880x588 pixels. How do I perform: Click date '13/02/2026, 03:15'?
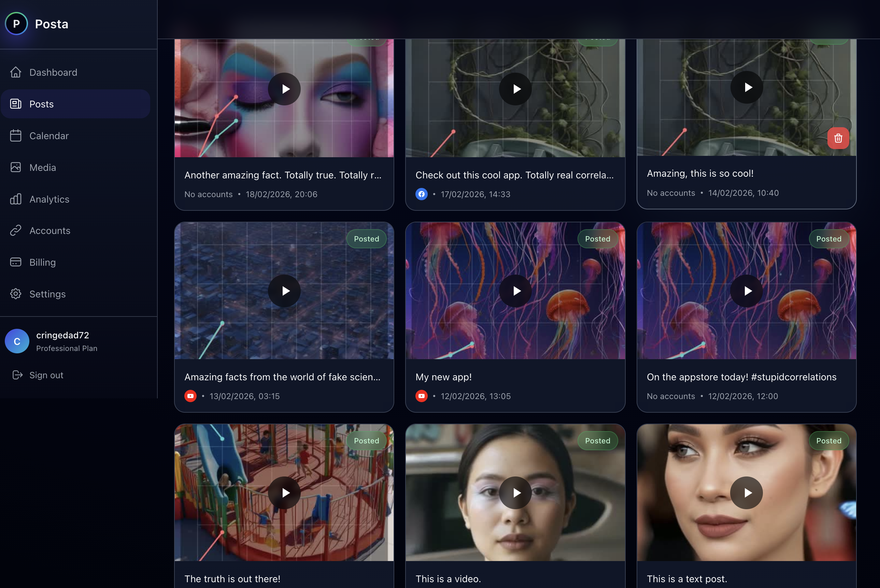[244, 396]
